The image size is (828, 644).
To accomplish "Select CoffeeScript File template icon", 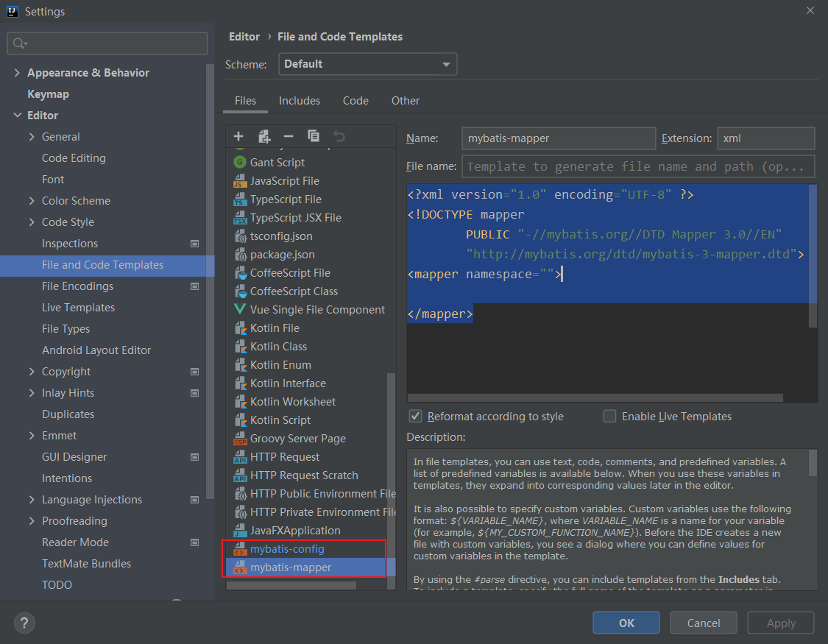I will coord(240,274).
